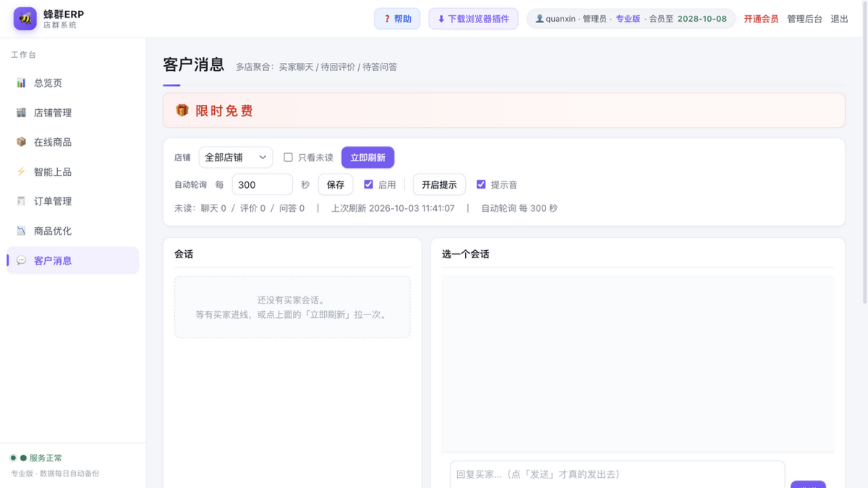Click the red question mark help icon
Image resolution: width=868 pixels, height=488 pixels.
[x=387, y=19]
